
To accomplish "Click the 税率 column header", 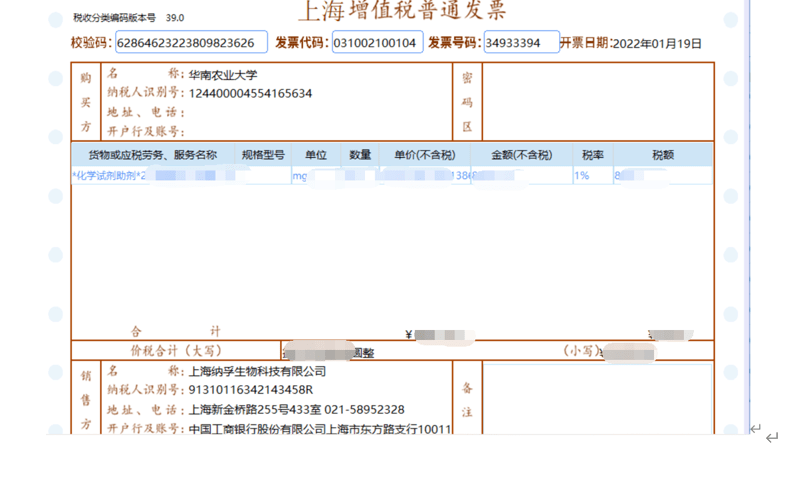I will point(593,155).
